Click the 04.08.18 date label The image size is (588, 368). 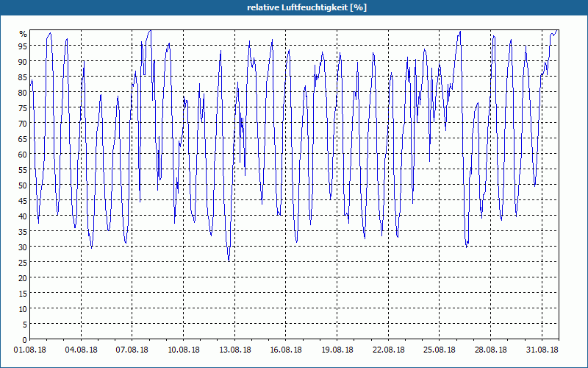[x=81, y=350]
